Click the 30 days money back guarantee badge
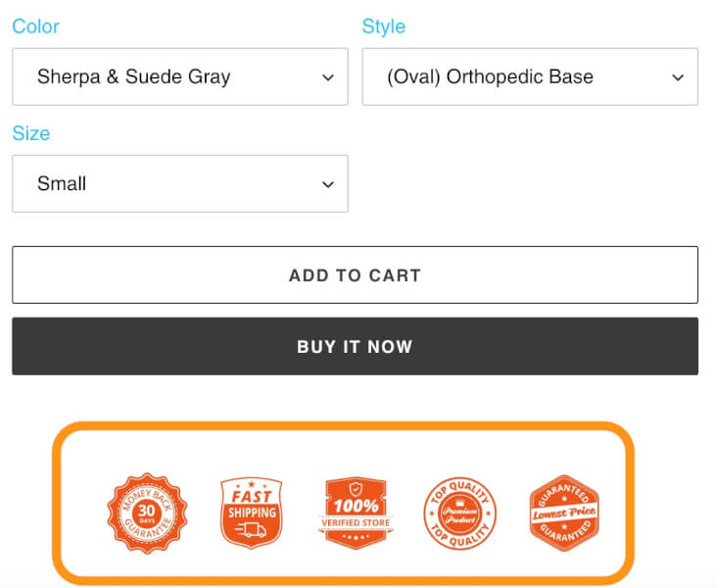The image size is (717, 588). (x=147, y=513)
